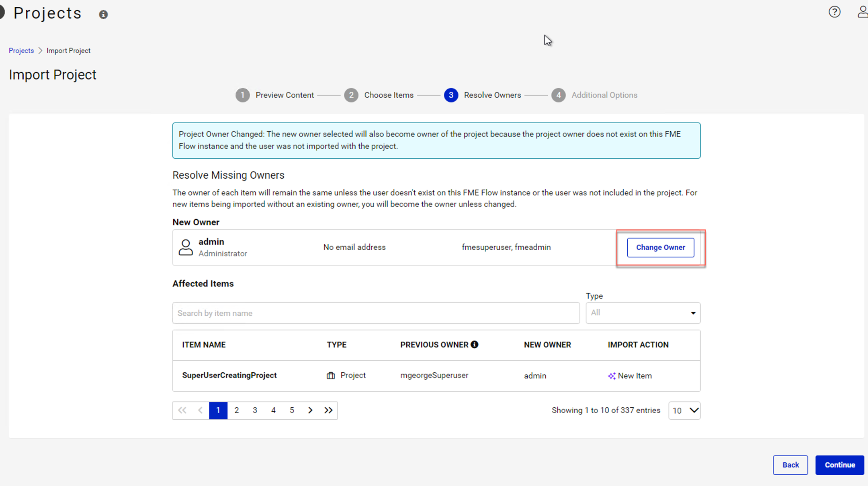Open the entries per page dropdown
The image size is (868, 486).
tap(684, 410)
